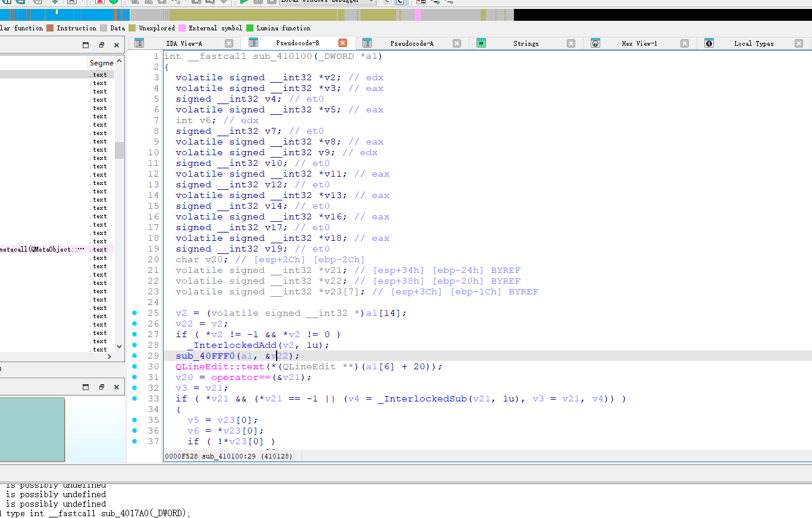Click function name sub_410100 on line 1
Viewport: 812px width, 518px height.
pyautogui.click(x=283, y=56)
